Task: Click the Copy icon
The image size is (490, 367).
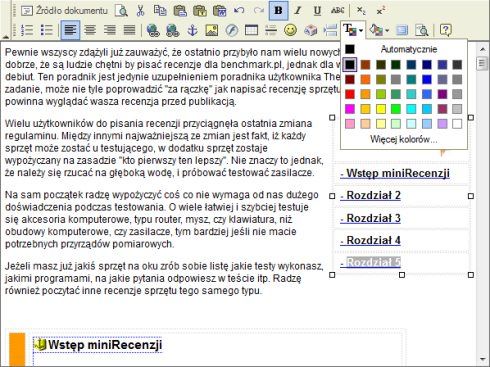Action: 160,11
